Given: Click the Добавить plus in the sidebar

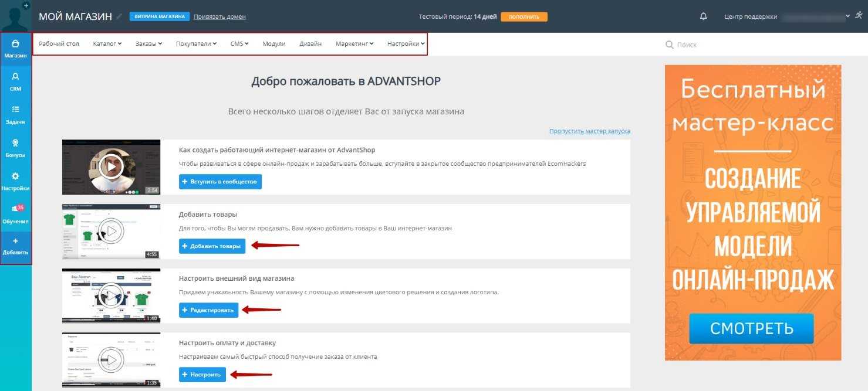Looking at the screenshot, I should tap(16, 246).
